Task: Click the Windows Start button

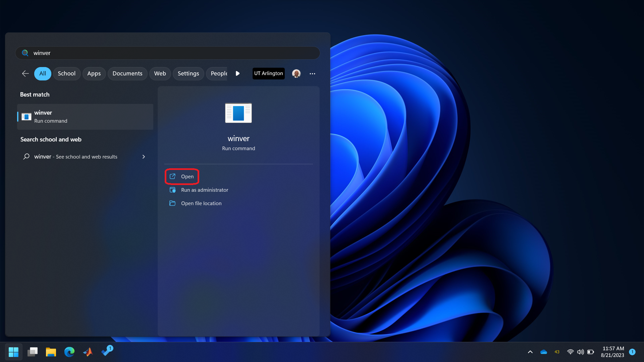Action: (x=13, y=352)
